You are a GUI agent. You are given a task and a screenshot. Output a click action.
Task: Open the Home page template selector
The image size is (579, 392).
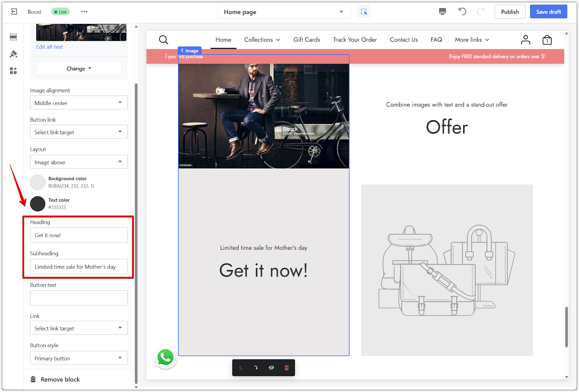(x=284, y=12)
